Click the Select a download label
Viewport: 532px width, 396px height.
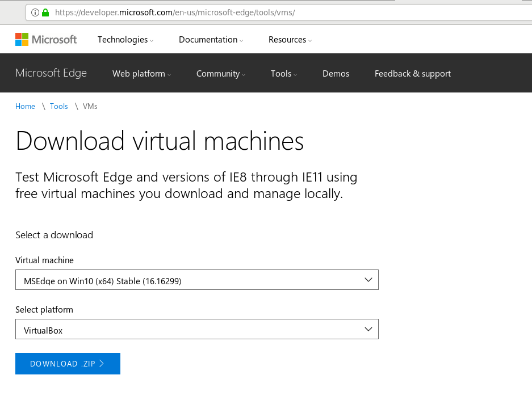tap(55, 235)
